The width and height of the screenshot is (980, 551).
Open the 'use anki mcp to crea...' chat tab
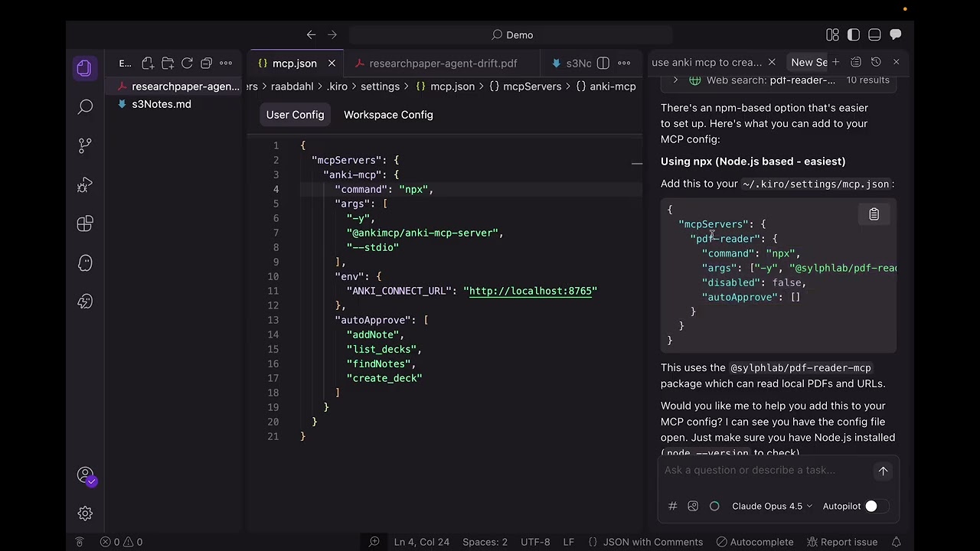tap(707, 62)
